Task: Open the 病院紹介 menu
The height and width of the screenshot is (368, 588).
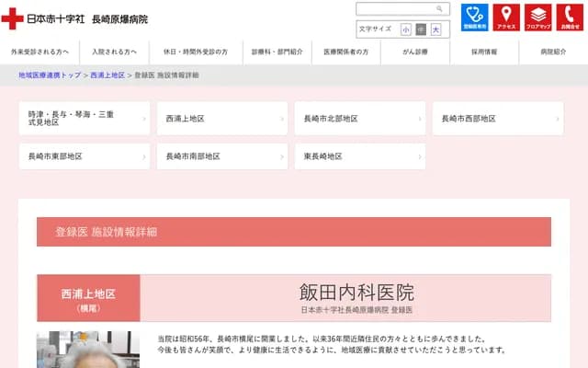Action: point(553,52)
